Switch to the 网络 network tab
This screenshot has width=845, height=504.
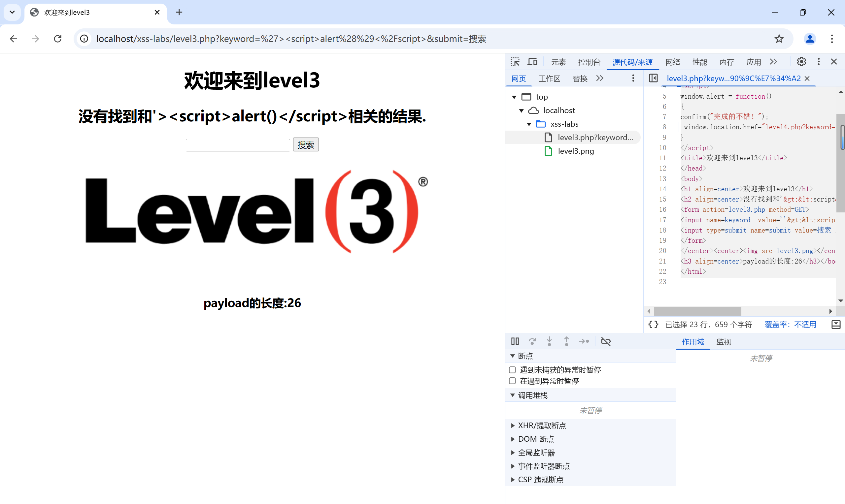[672, 62]
